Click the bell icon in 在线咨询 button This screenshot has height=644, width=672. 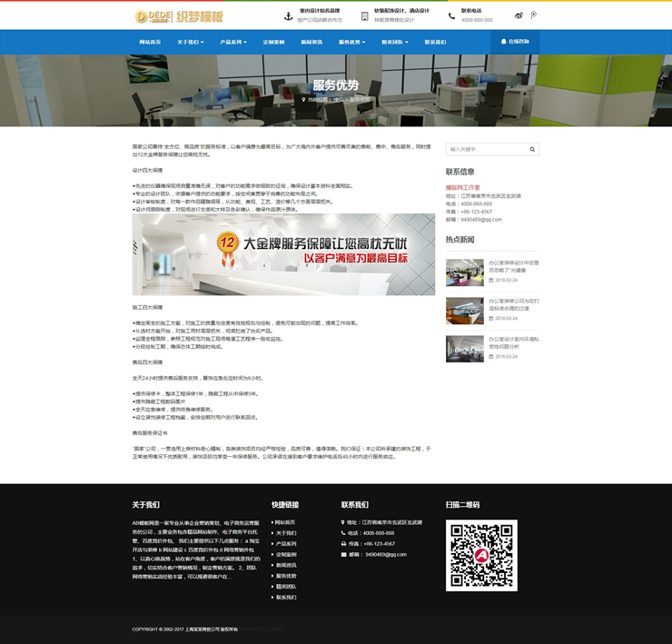click(x=503, y=42)
